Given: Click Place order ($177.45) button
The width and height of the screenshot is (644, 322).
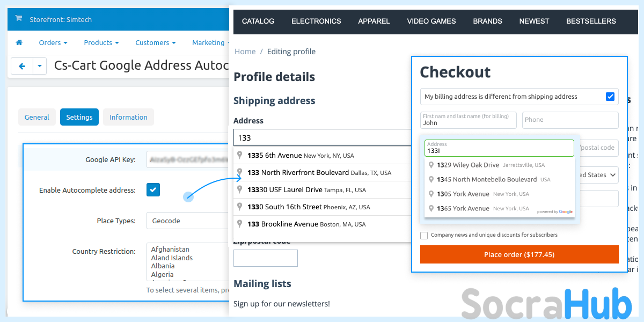Looking at the screenshot, I should tap(519, 254).
